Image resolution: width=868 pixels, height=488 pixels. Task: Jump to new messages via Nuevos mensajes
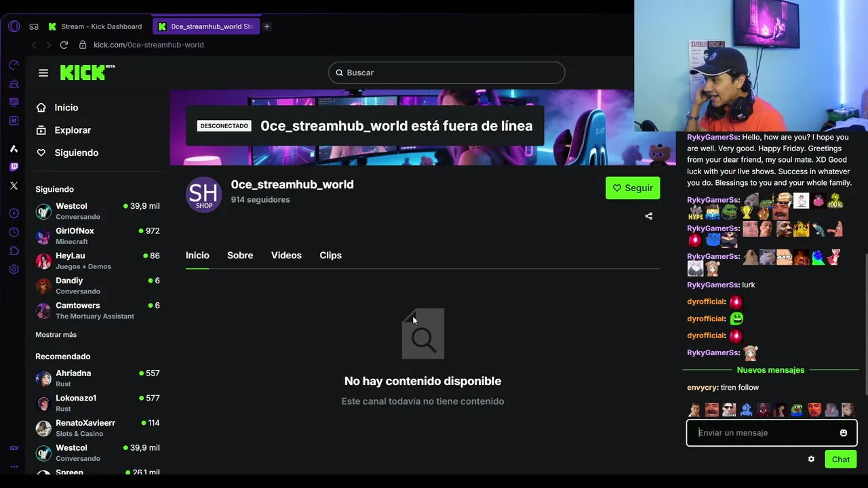point(770,370)
